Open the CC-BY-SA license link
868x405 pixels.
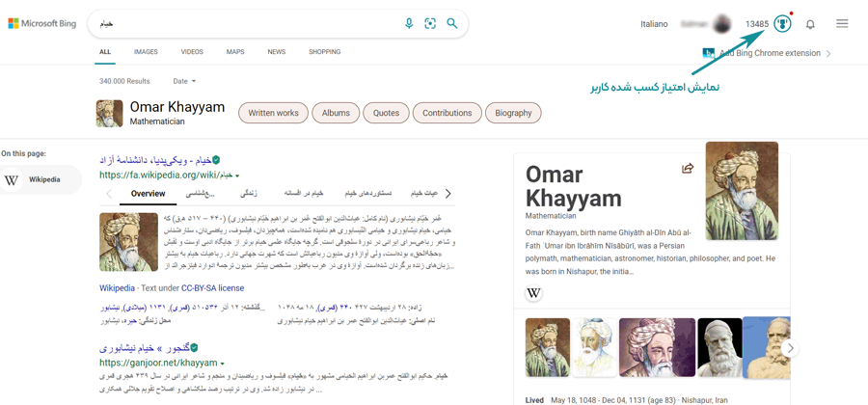click(212, 288)
